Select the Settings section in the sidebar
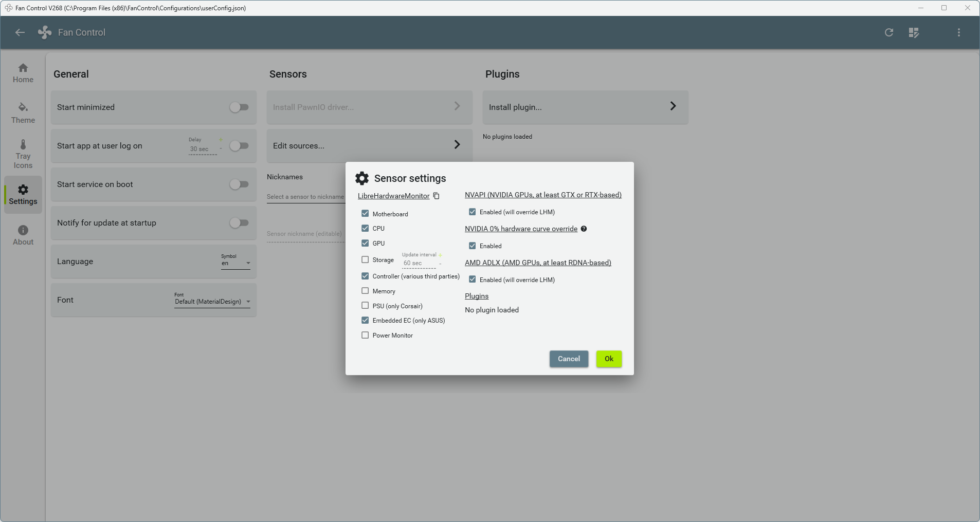The image size is (980, 522). tap(23, 195)
